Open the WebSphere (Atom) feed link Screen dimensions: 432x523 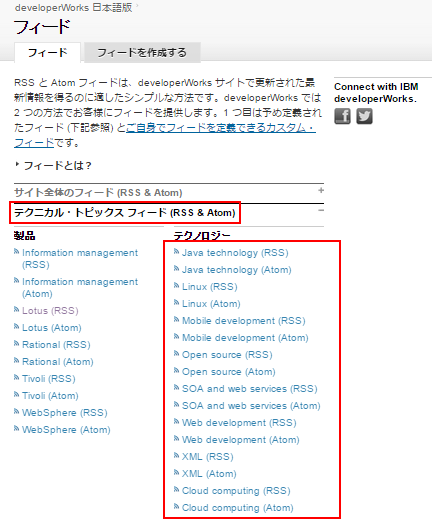(66, 430)
